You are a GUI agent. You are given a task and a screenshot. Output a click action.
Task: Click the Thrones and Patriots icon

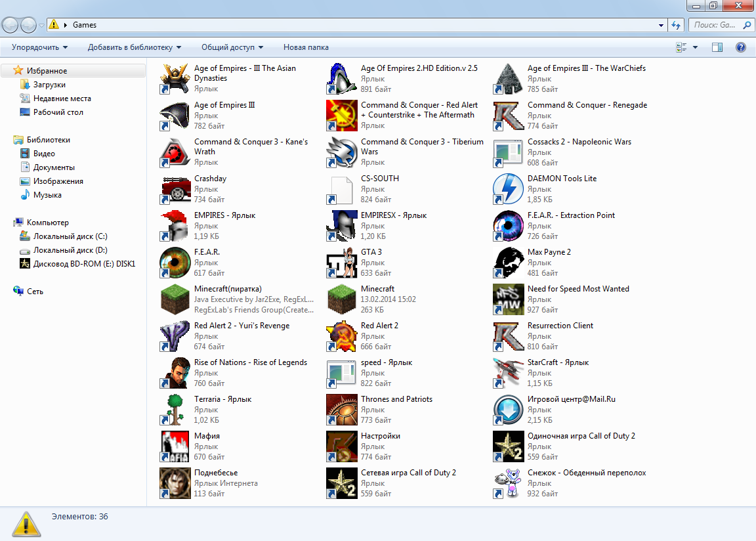342,410
